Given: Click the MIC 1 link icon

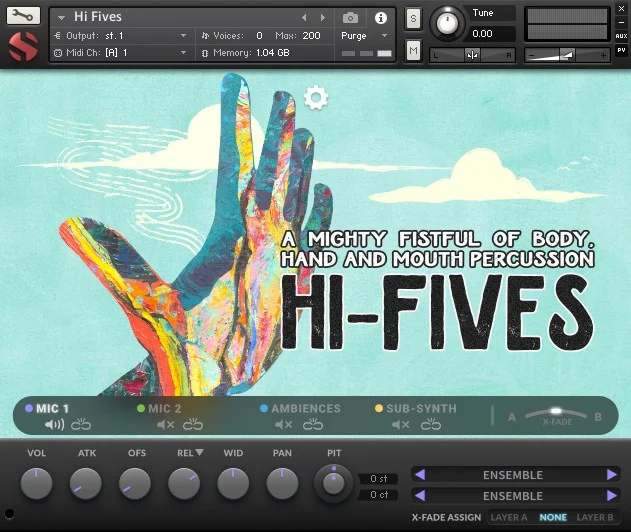Looking at the screenshot, I should point(81,424).
